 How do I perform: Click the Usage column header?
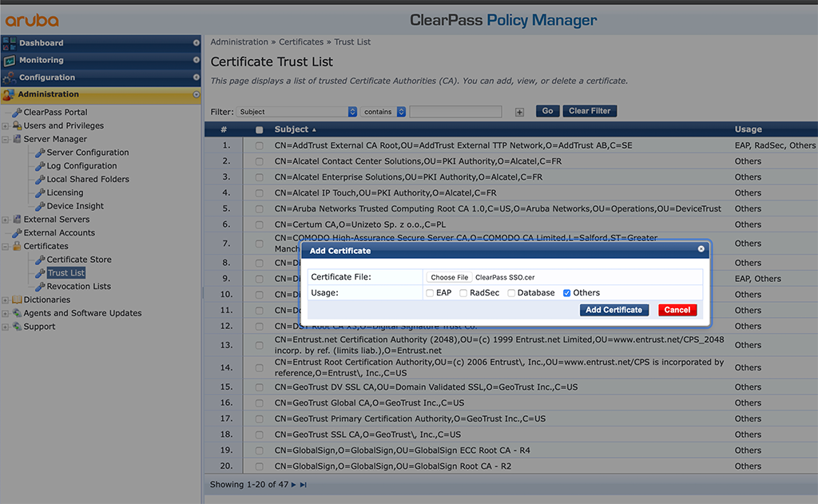coord(748,129)
